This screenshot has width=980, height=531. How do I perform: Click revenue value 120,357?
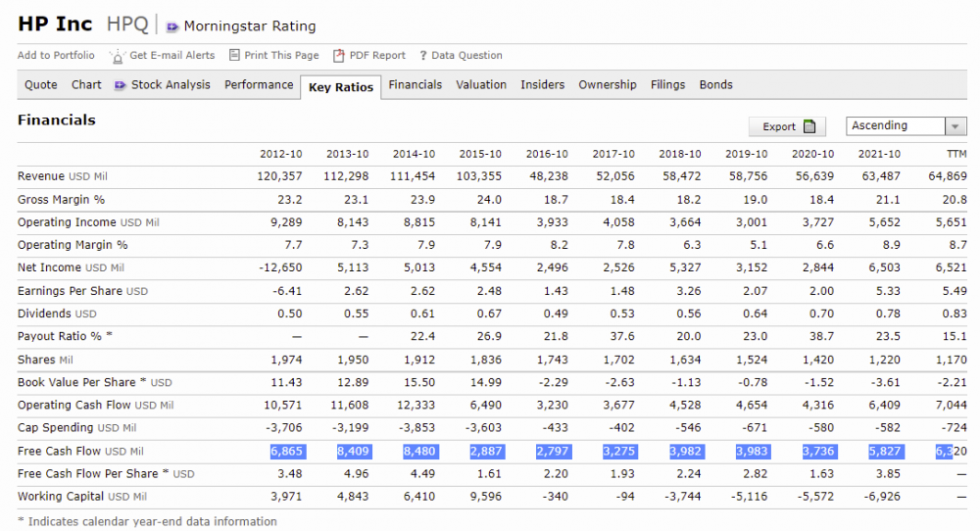click(x=279, y=176)
